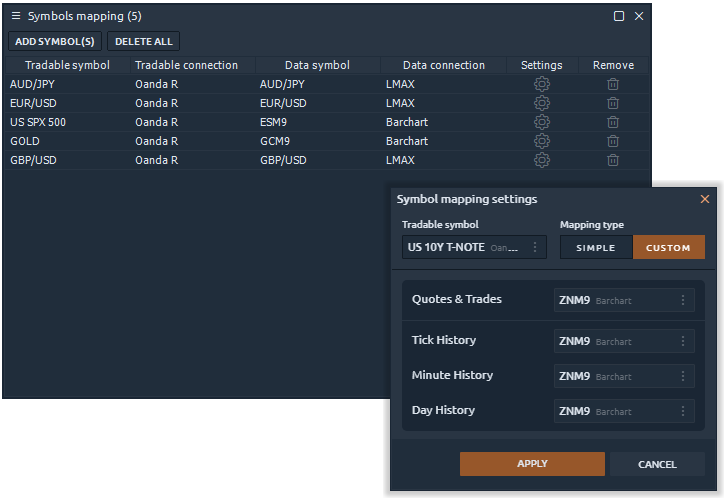This screenshot has width=727, height=502.
Task: Open the Quotes & Trades symbol selector
Action: [x=624, y=300]
